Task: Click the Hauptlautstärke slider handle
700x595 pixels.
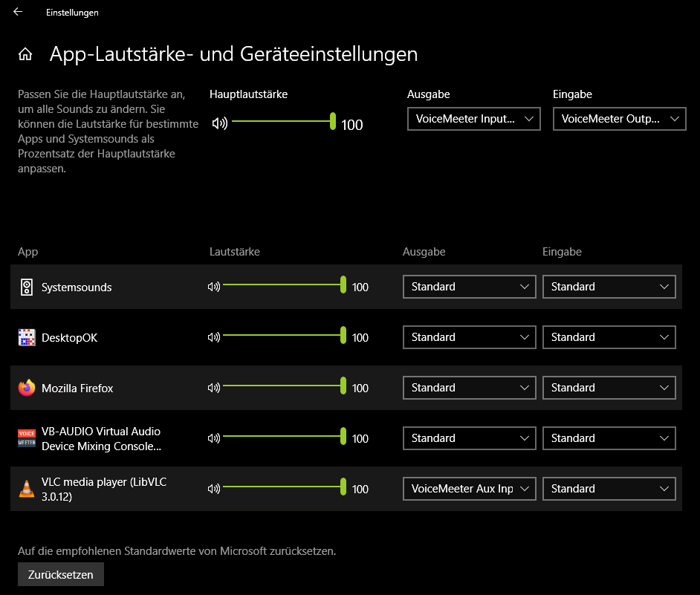Action: click(333, 121)
